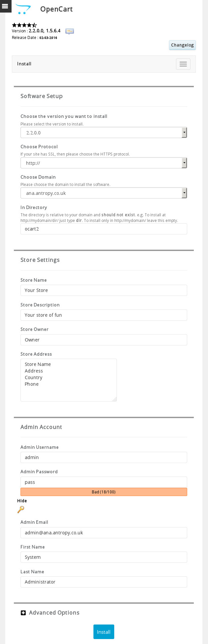Image resolution: width=208 pixels, height=644 pixels.
Task: Click the OpenCart shopping cart logo
Action: 23,9
